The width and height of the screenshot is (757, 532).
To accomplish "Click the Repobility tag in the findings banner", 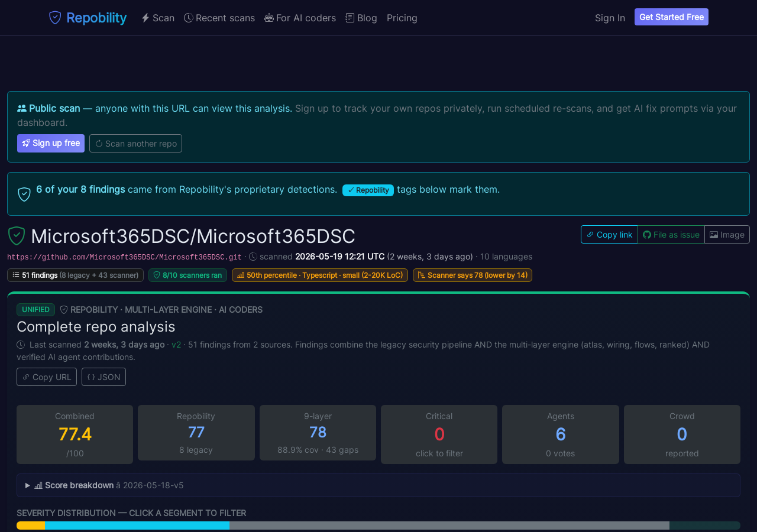I will tap(368, 190).
